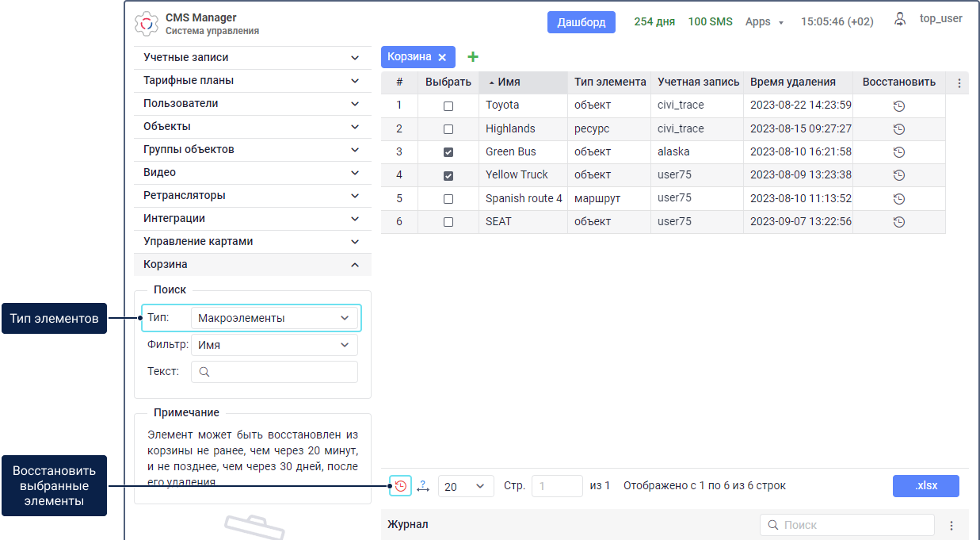980x540 pixels.
Task: Export table with the .xlsx button
Action: click(925, 486)
